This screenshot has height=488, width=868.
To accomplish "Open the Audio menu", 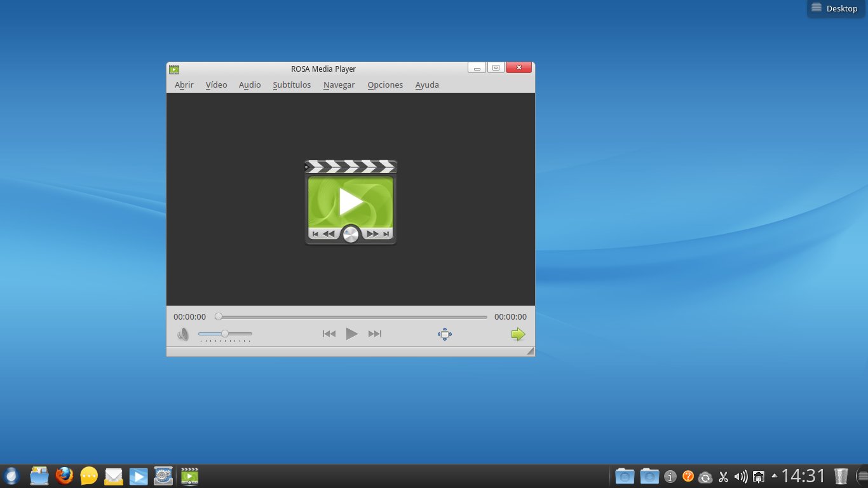I will [250, 85].
